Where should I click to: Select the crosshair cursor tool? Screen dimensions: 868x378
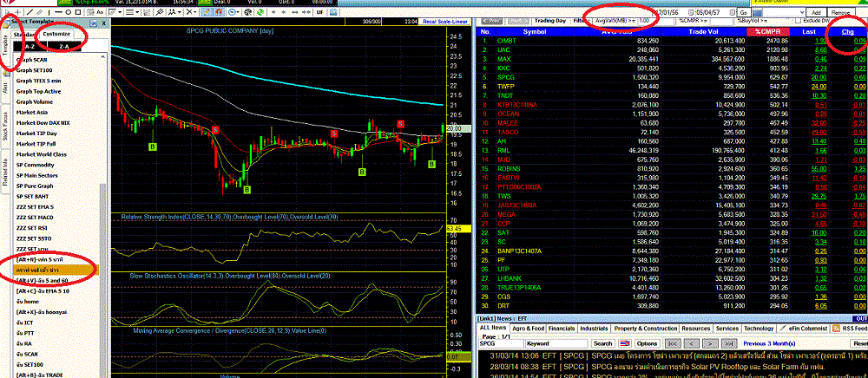(17, 12)
